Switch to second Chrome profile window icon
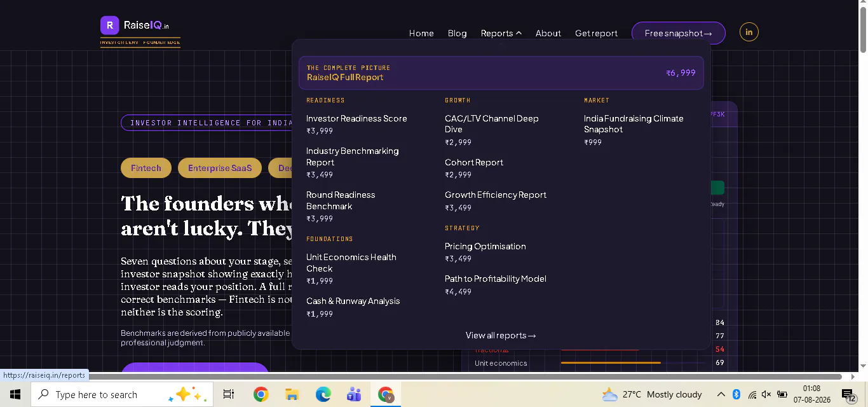Screen dimensions: 868x407 386,394
